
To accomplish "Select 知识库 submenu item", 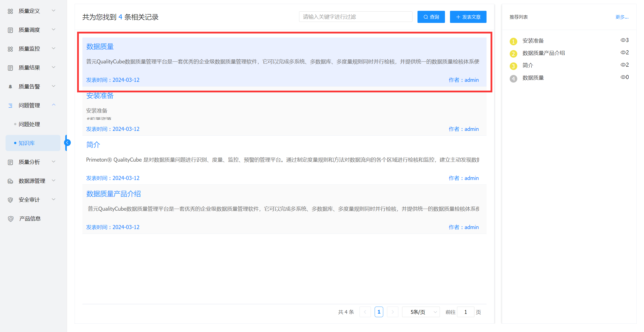I will point(27,143).
